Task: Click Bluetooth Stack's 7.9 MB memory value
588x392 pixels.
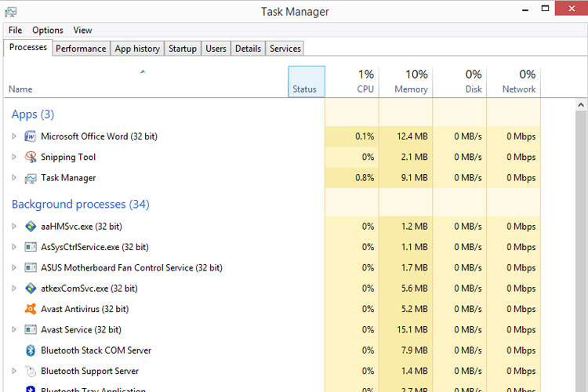Action: tap(415, 350)
